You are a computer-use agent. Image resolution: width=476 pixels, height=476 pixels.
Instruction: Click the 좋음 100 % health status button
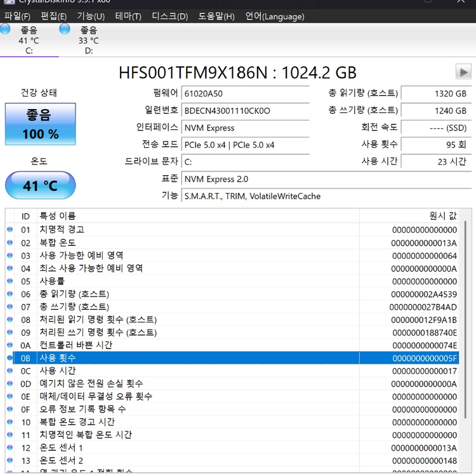tap(41, 124)
